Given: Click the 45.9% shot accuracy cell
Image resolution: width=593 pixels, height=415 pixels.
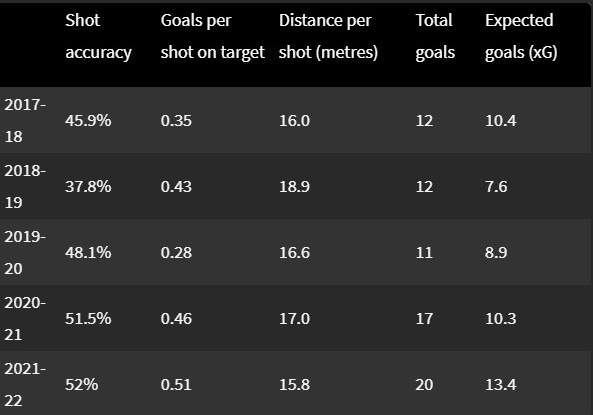Looking at the screenshot, I should click(x=88, y=121).
